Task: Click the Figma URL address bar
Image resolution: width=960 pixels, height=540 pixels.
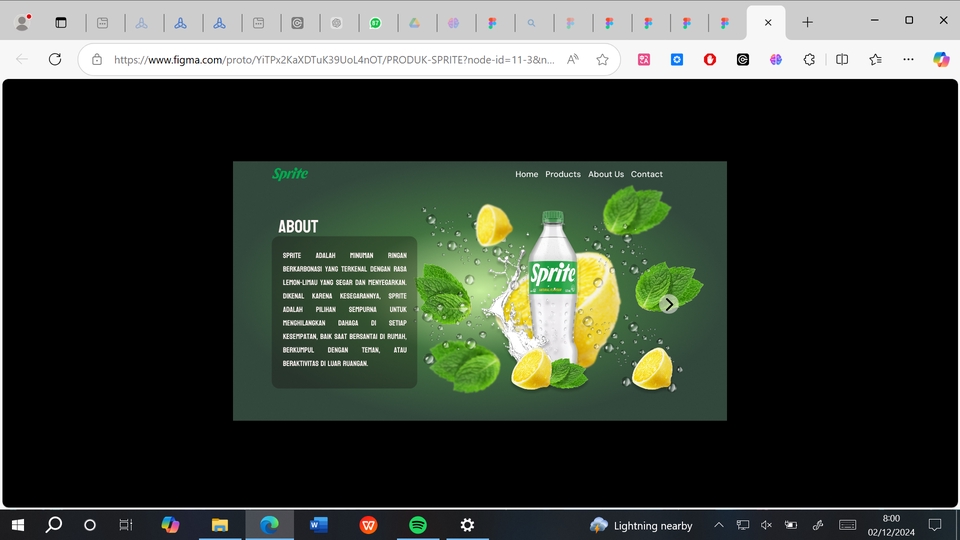Action: [334, 59]
